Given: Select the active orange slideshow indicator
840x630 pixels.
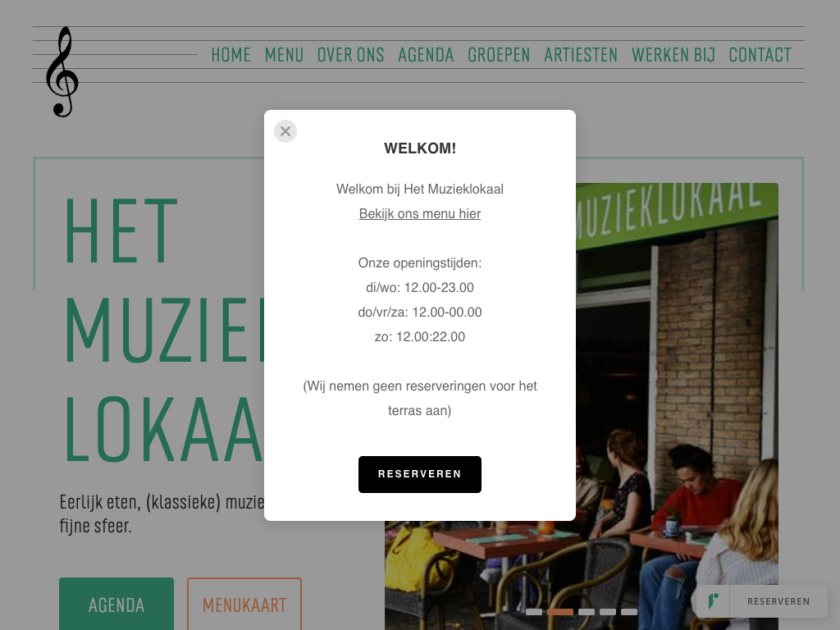Looking at the screenshot, I should click(x=559, y=612).
